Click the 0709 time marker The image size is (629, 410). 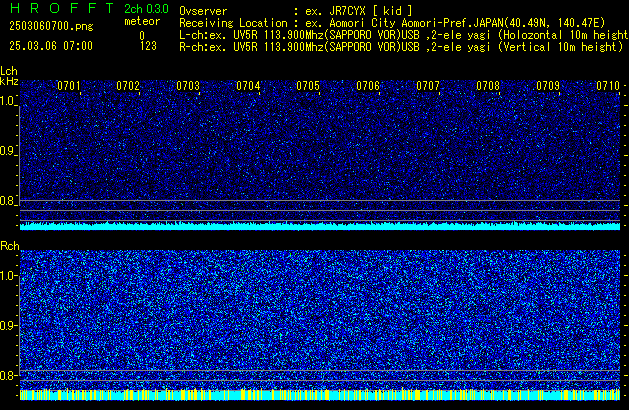tap(548, 86)
